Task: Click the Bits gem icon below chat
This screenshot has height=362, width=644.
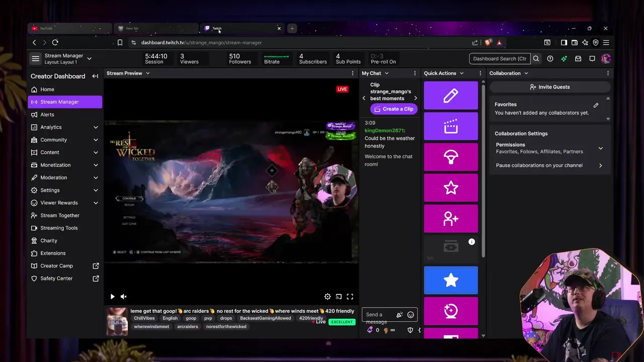Action: pos(370,330)
